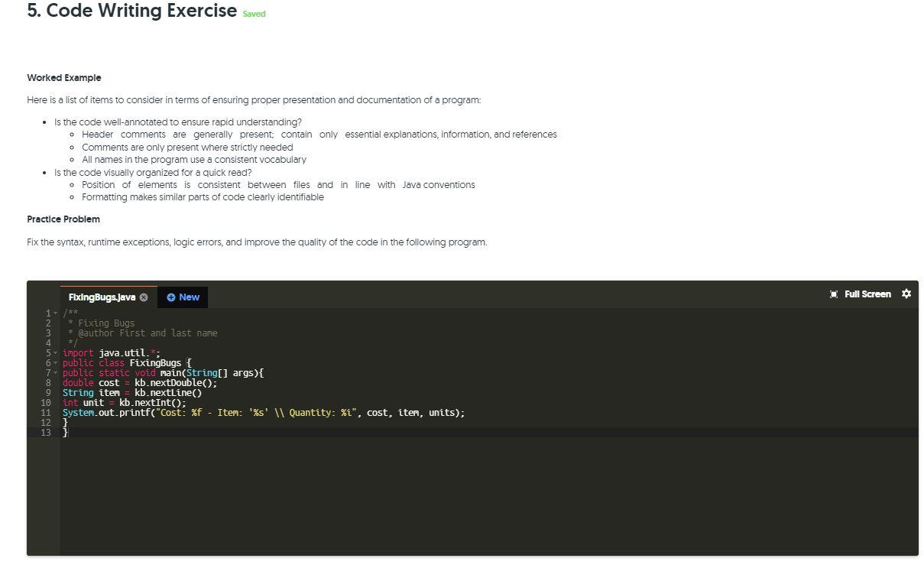Click the Full Screen expand icon

pyautogui.click(x=833, y=294)
